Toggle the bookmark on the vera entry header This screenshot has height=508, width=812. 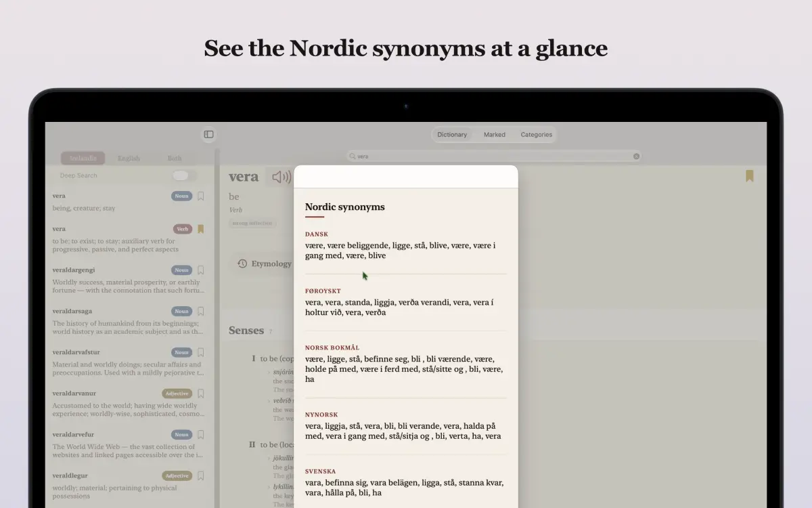[x=750, y=176]
